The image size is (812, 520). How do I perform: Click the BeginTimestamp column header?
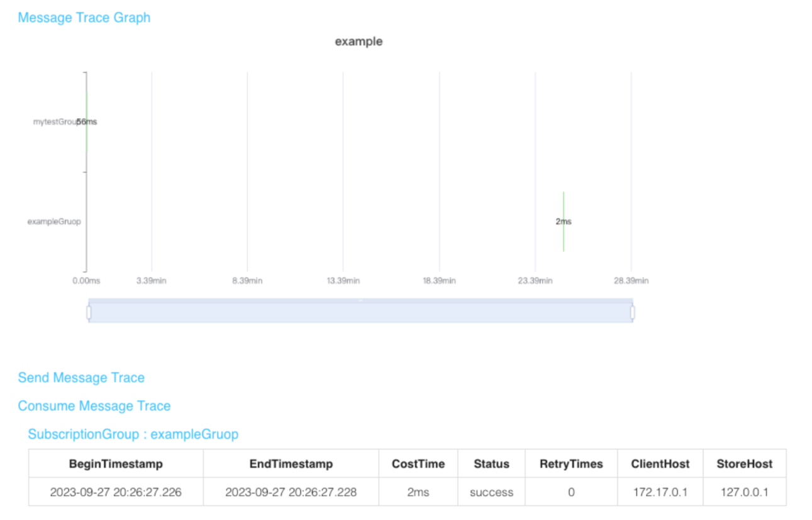116,464
